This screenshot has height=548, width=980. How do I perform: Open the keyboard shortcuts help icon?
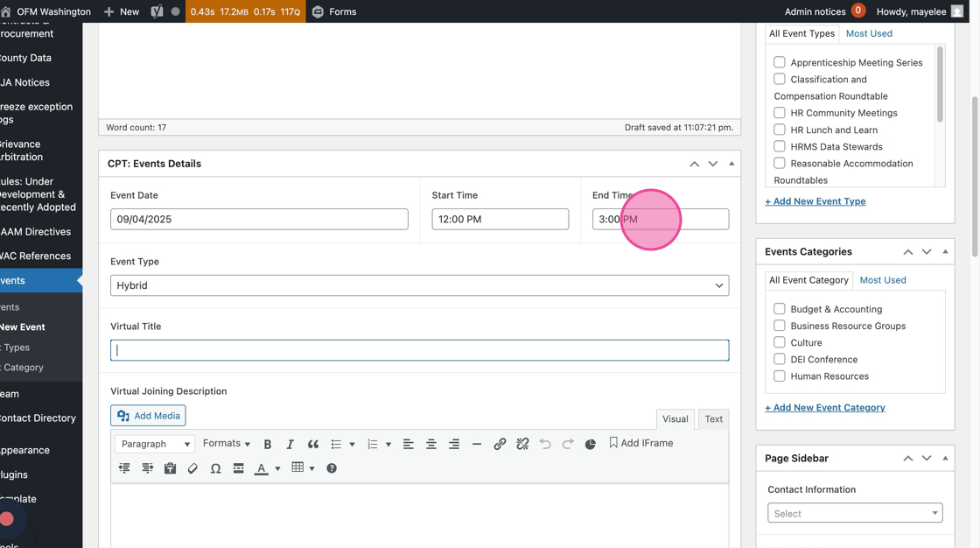(332, 468)
